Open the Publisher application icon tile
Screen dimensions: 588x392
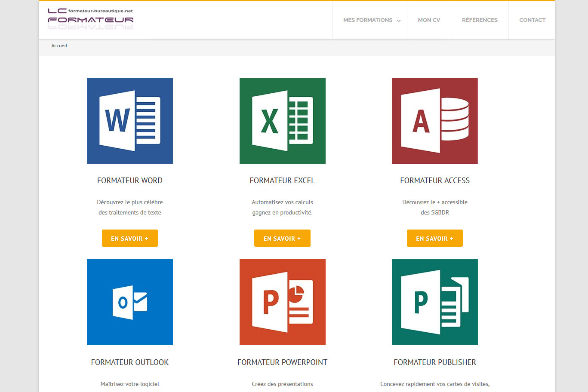pos(435,302)
